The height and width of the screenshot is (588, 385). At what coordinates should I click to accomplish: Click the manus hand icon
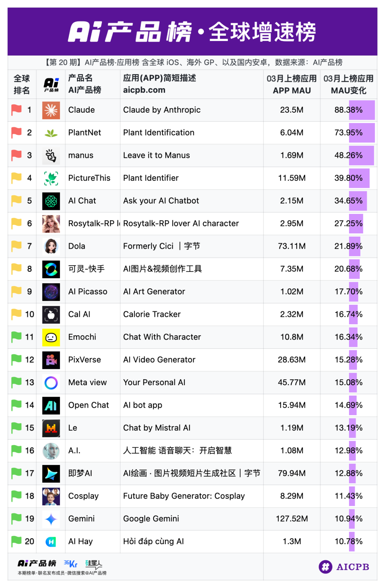point(51,155)
